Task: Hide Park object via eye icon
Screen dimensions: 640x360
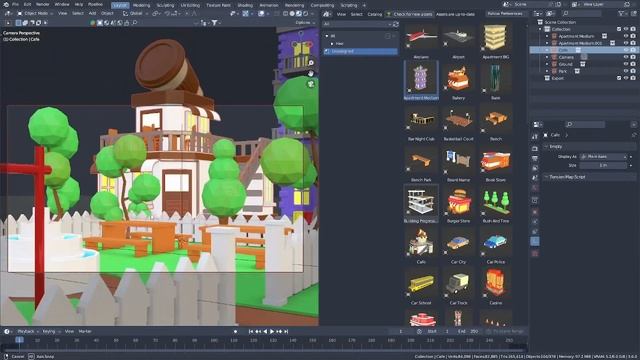Action: (626, 71)
